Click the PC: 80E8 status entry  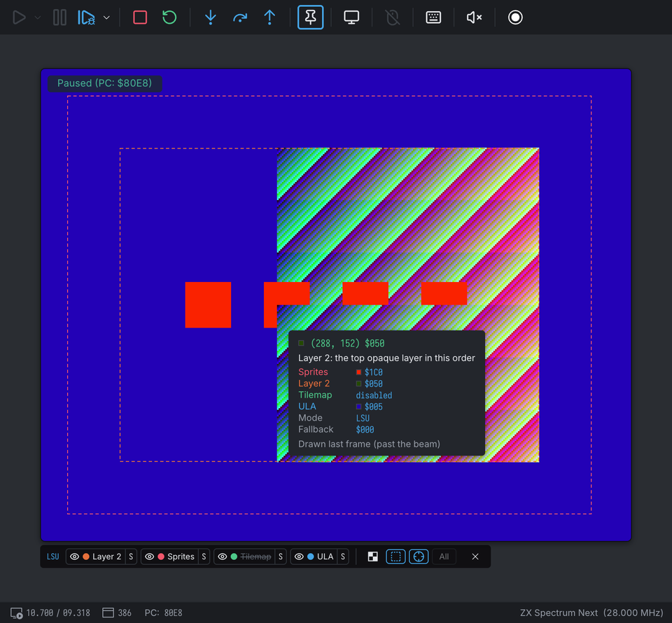coord(163,613)
